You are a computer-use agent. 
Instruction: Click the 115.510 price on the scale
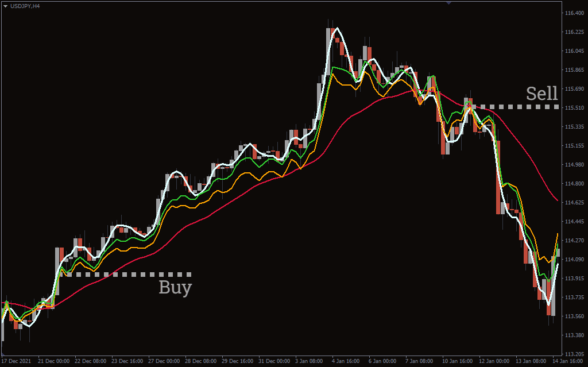574,107
